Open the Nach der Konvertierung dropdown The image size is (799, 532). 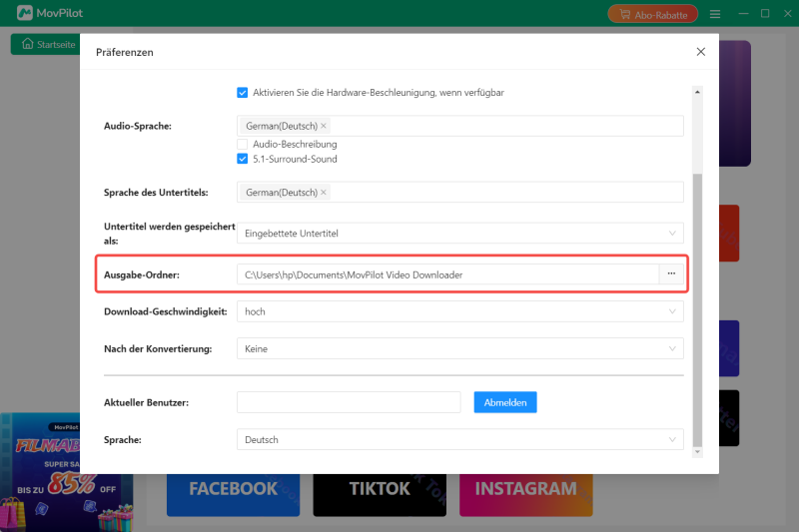click(x=459, y=348)
